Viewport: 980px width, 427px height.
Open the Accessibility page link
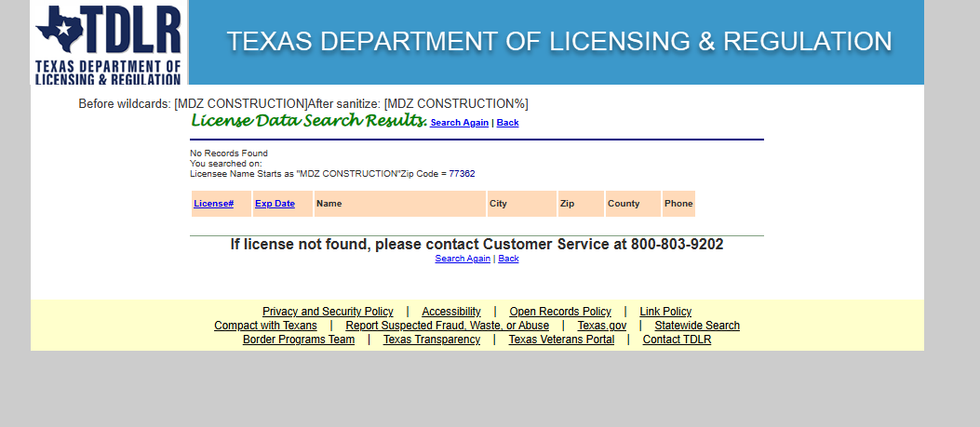[x=451, y=312]
